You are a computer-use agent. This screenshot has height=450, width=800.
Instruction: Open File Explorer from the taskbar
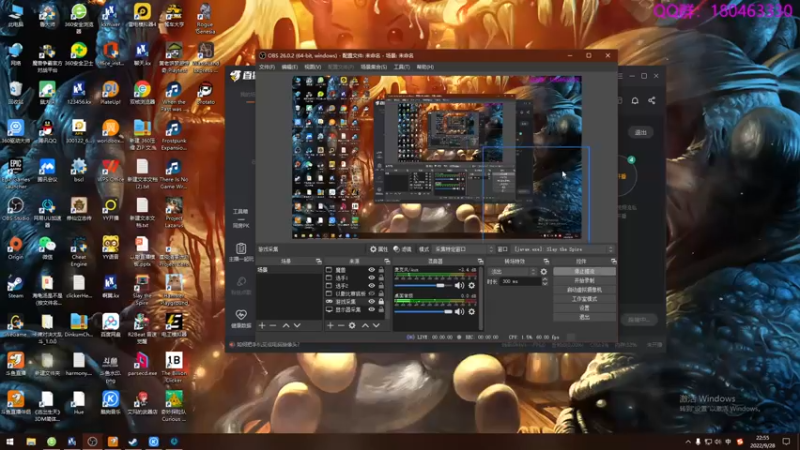(x=31, y=442)
